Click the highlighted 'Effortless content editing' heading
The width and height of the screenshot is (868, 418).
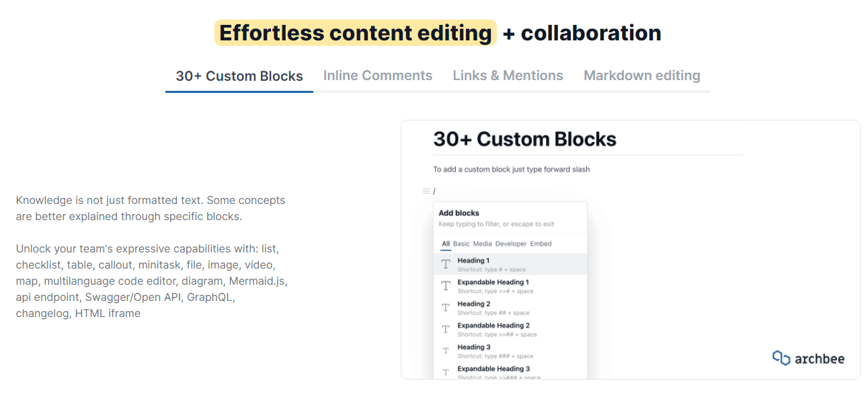click(355, 33)
